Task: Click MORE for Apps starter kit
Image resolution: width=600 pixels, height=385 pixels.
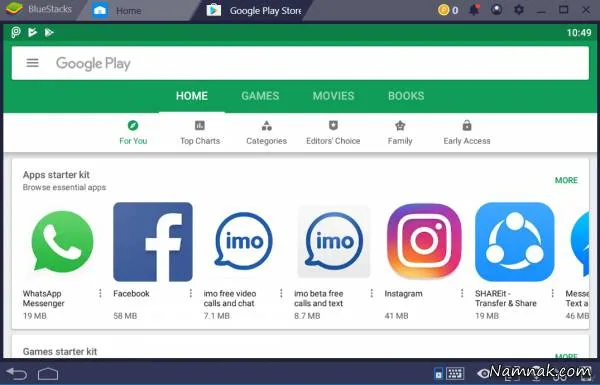Action: click(566, 180)
